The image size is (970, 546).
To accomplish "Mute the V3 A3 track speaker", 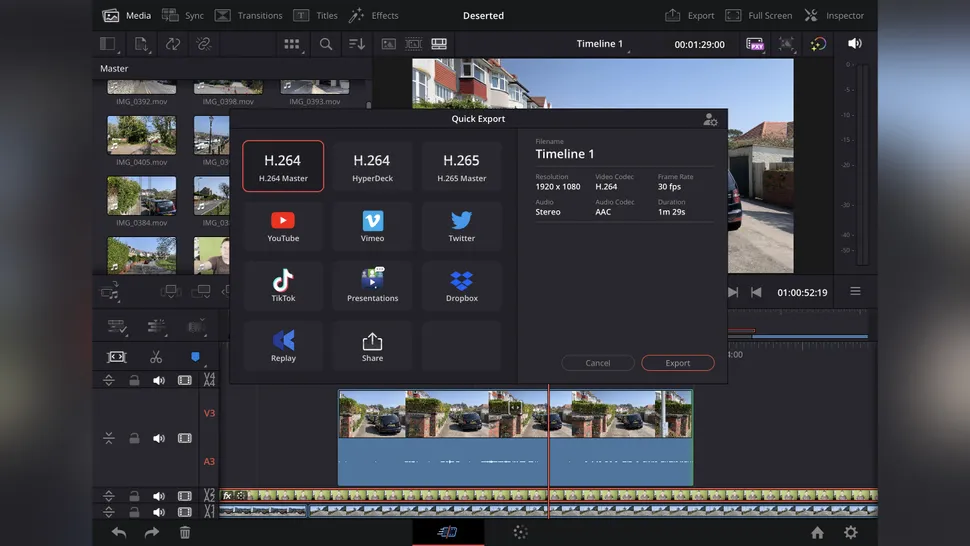I will click(159, 438).
